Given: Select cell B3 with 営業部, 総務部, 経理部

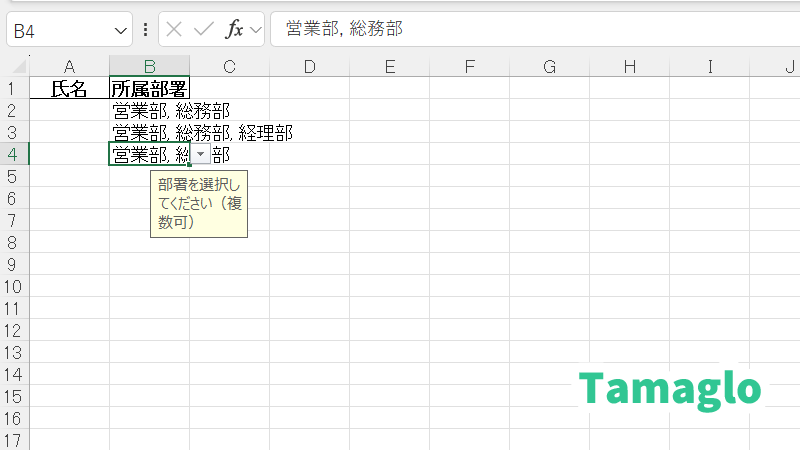Looking at the screenshot, I should 149,132.
